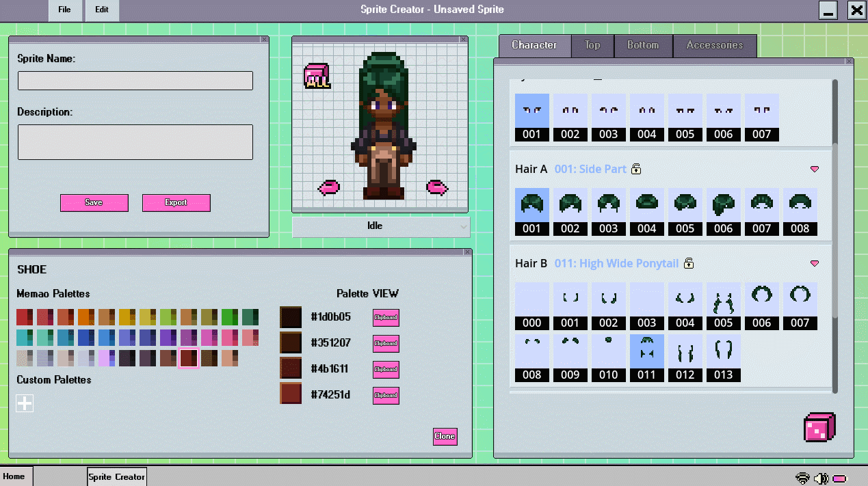Select Hair B style 011

click(x=647, y=358)
